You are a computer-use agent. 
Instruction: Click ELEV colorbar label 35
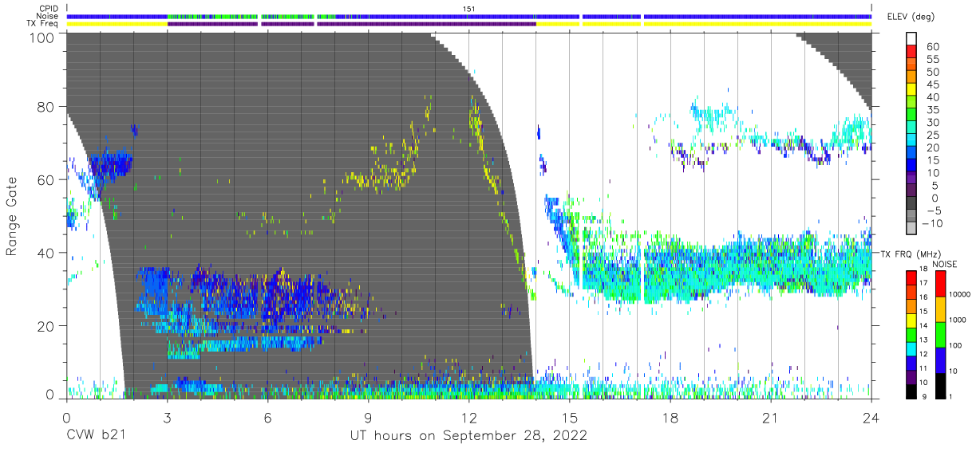pos(933,109)
